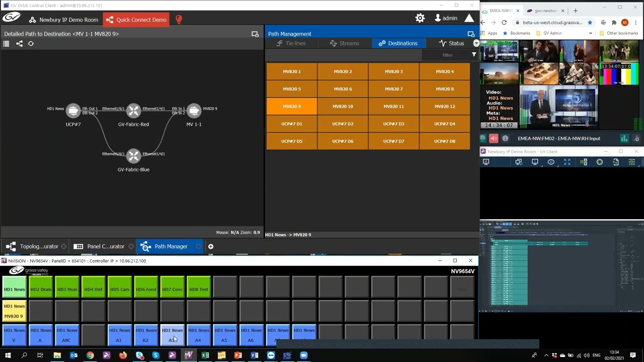Select the MV 1-1 node
The image size is (644, 362).
[x=194, y=110]
